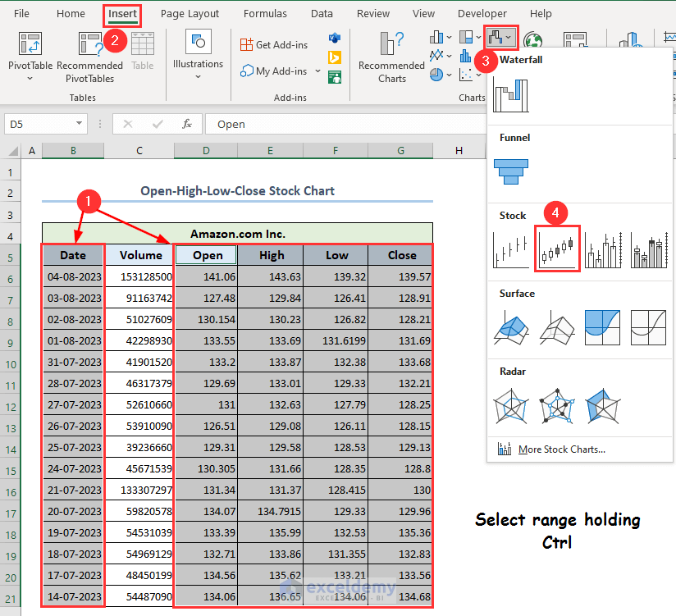Choose the Open-High-Low-Close stock chart
This screenshot has width=676, height=616.
pos(557,249)
